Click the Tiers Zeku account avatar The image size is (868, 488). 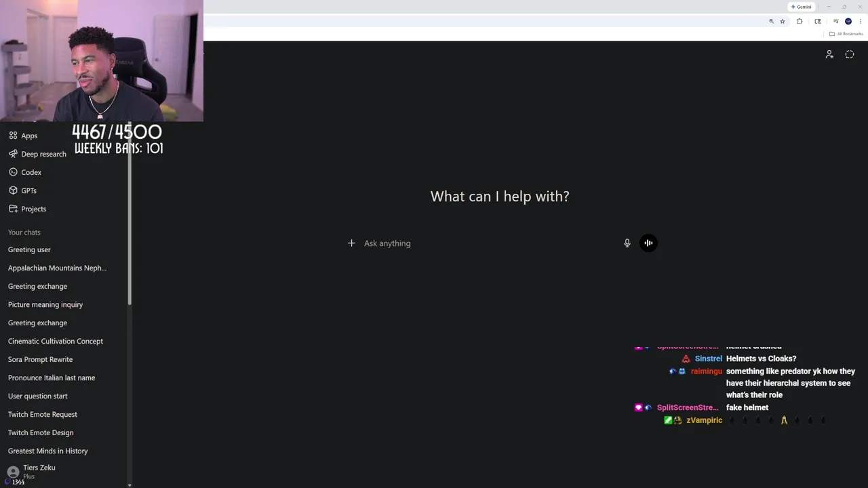pos(13,472)
